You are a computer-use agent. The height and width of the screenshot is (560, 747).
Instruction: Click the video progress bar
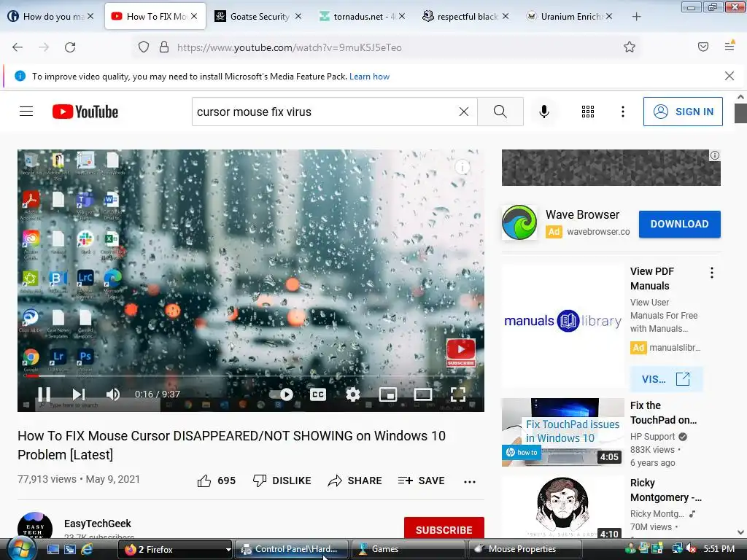click(x=251, y=376)
